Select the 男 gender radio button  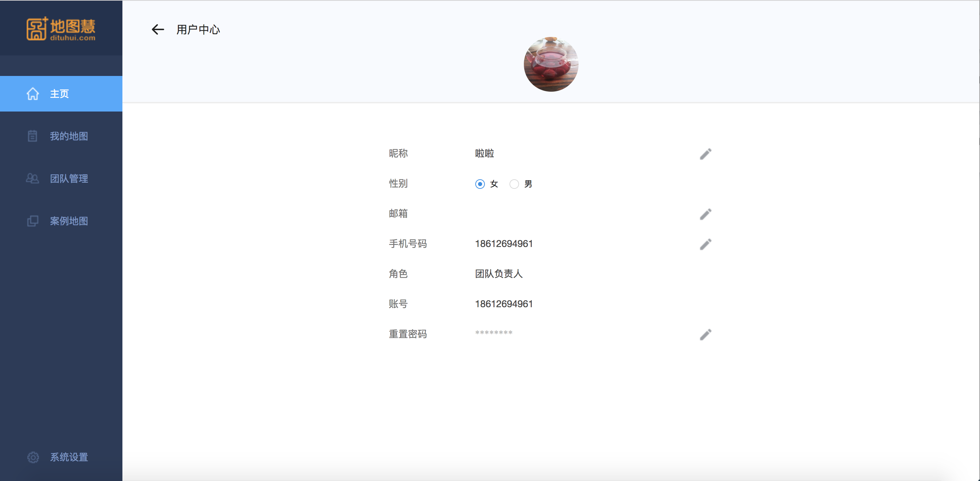[514, 184]
